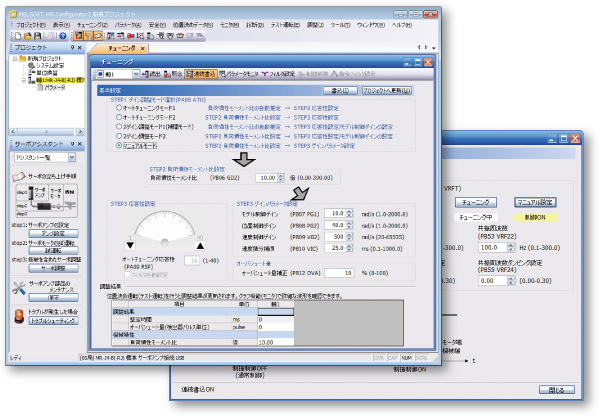Select the オートチューニングモード1 radio button
Viewport: 600px width, 420px height.
coord(119,106)
